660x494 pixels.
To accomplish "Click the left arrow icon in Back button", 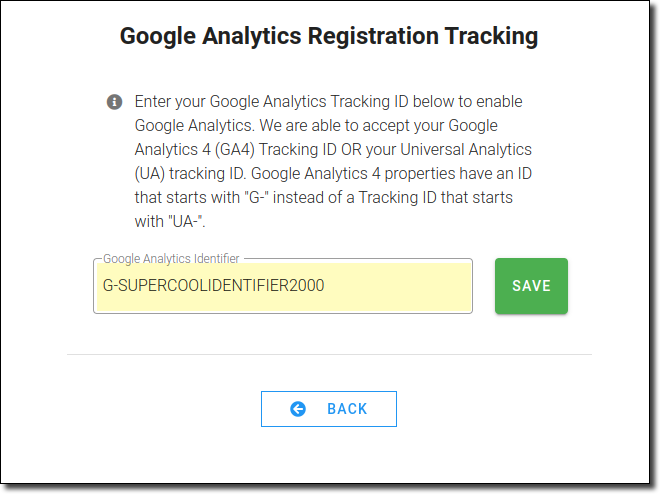I will pyautogui.click(x=298, y=409).
